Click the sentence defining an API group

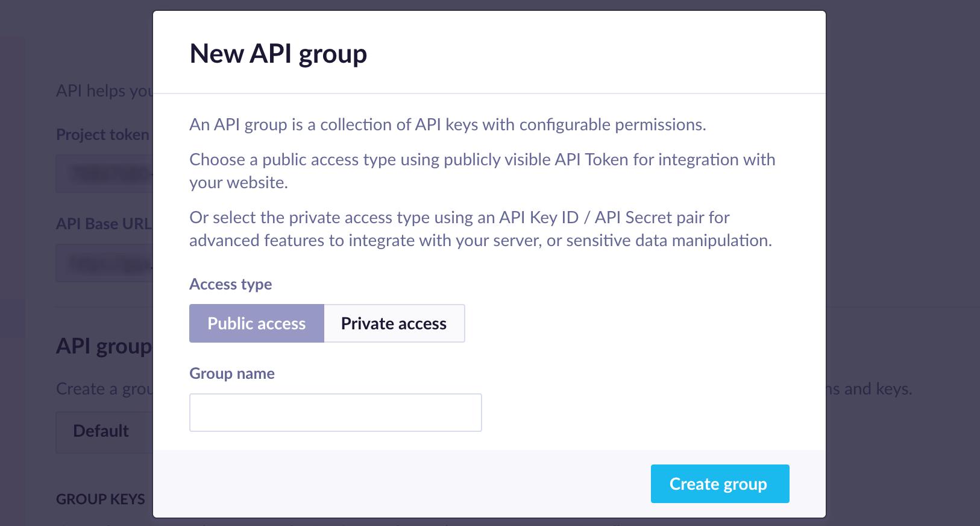(448, 125)
